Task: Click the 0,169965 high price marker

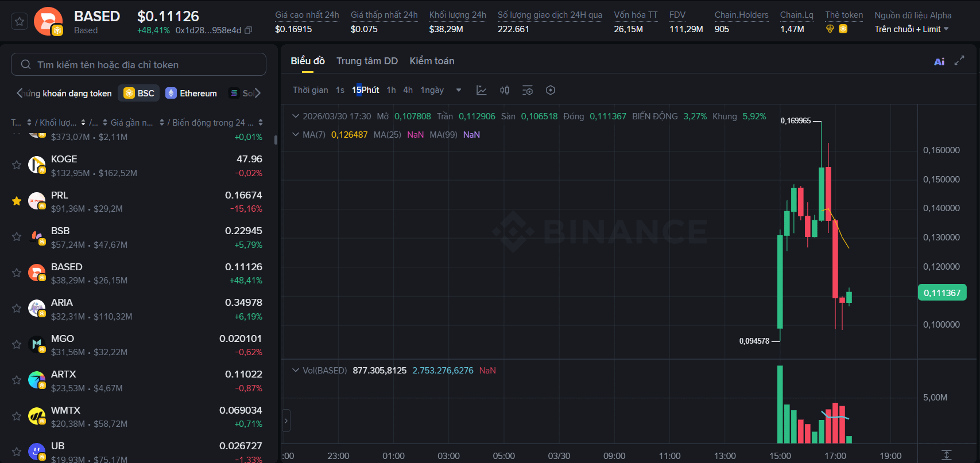Action: [796, 121]
